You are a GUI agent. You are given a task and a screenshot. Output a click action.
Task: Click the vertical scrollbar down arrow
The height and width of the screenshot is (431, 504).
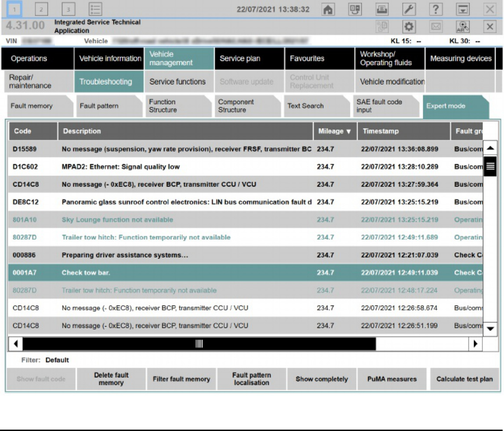pyautogui.click(x=490, y=329)
